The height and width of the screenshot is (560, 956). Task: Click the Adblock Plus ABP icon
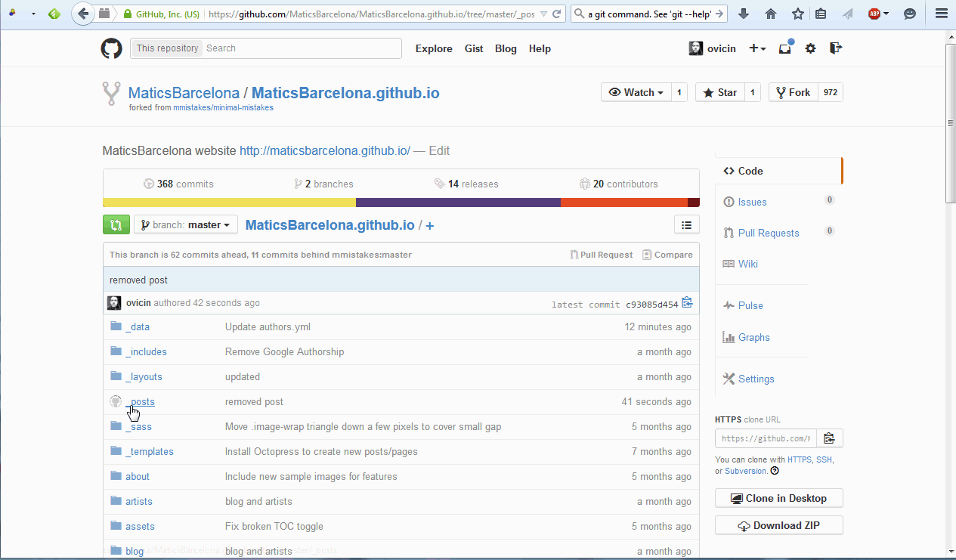pos(874,14)
